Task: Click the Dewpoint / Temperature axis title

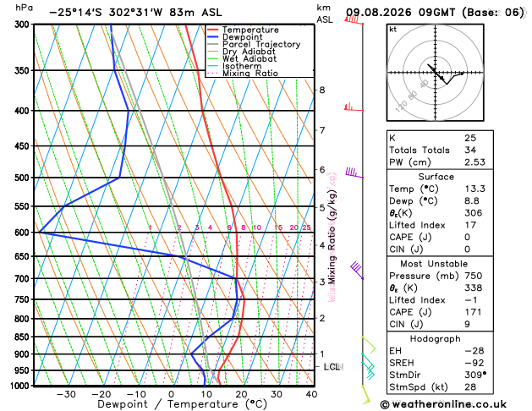Action: (x=182, y=404)
